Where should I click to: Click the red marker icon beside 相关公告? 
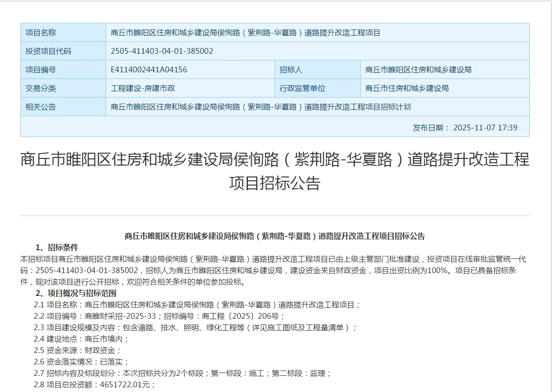click(26, 107)
